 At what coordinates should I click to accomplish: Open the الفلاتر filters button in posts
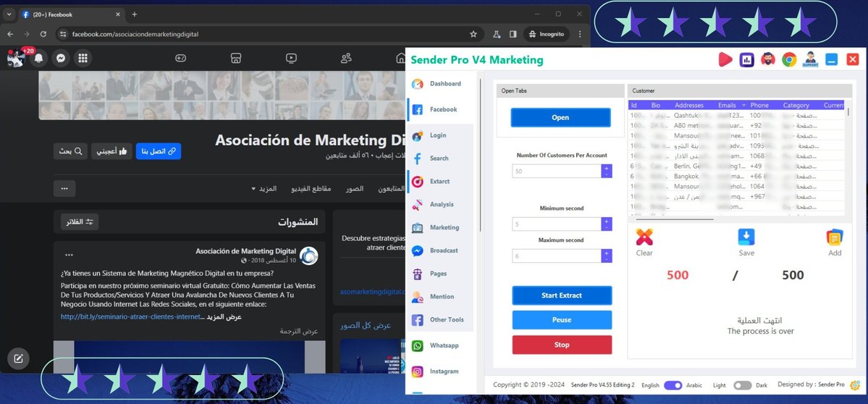[80, 222]
